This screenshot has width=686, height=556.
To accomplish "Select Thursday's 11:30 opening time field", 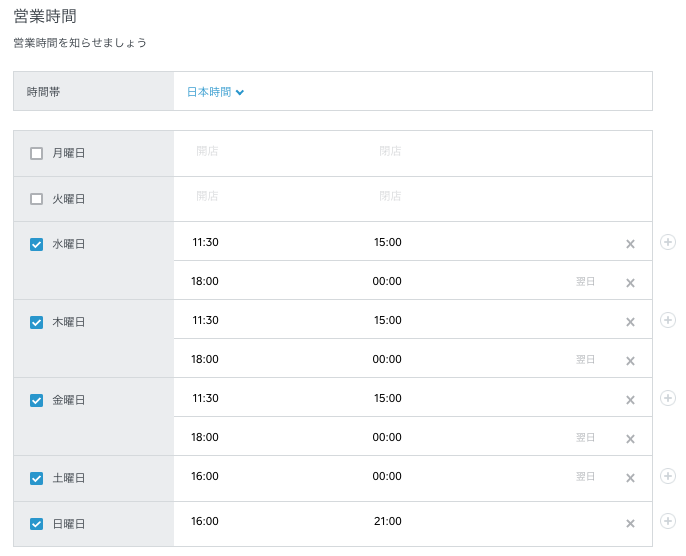I will (205, 321).
